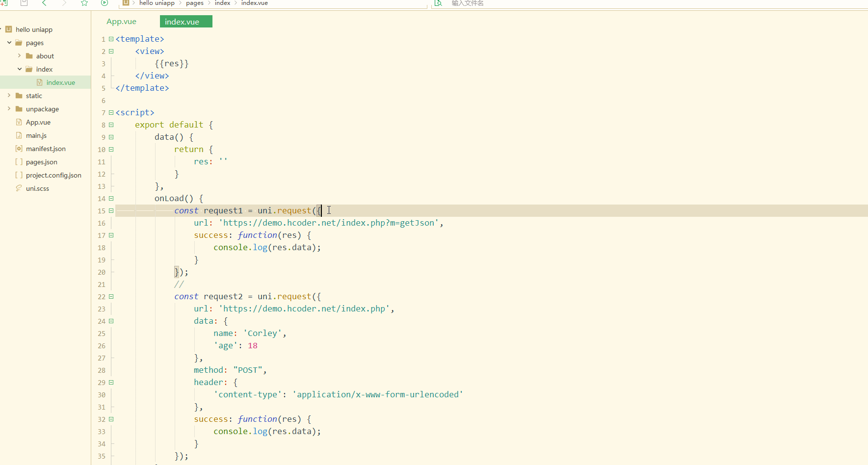
Task: Click the forward navigation arrow in toolbar
Action: point(64,3)
